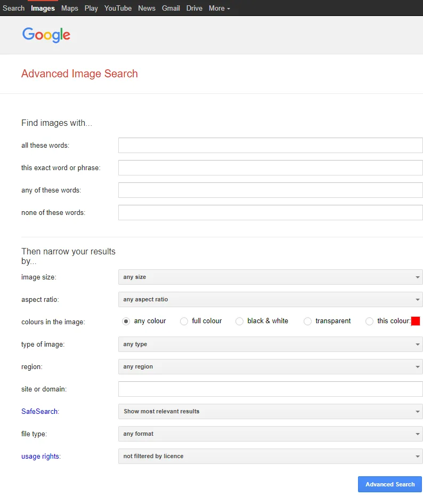Open the type of image dropdown

pos(270,344)
